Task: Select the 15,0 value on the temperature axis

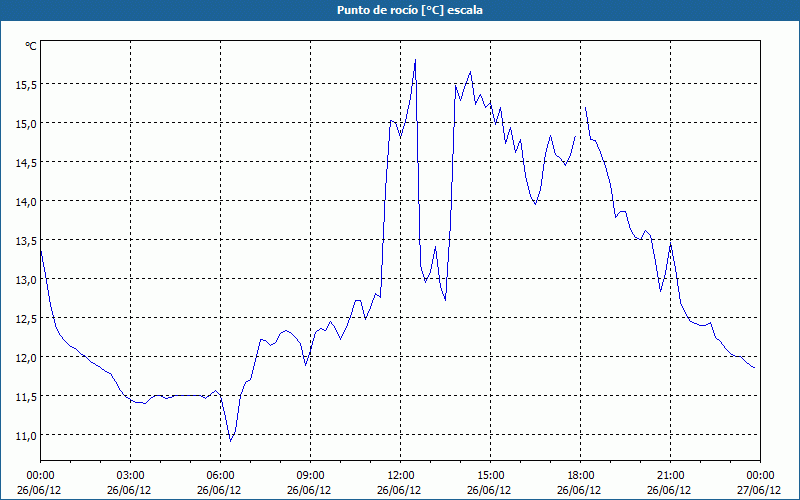Action: pos(26,124)
